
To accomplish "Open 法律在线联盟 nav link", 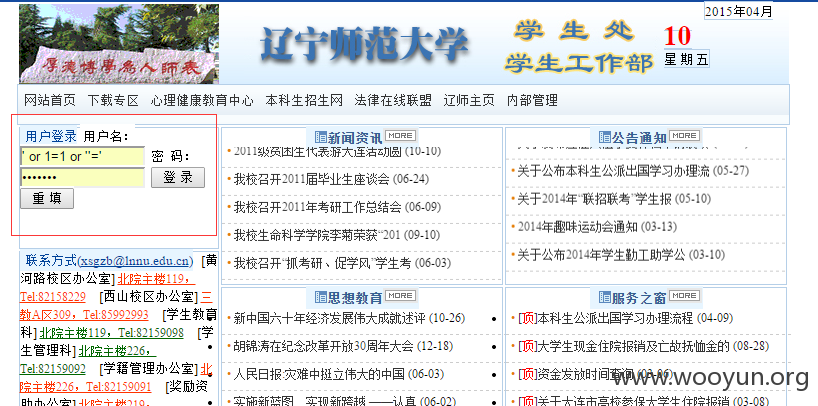I will 393,100.
